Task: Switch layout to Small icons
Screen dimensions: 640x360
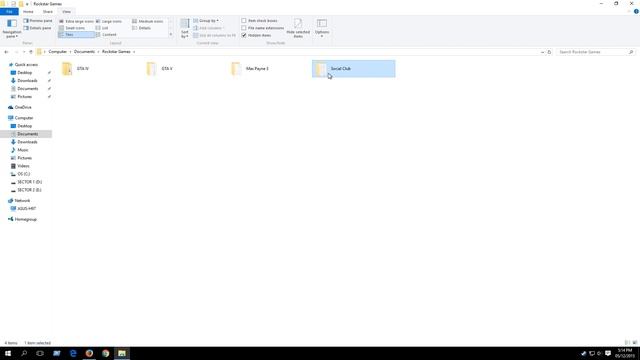Action: (72, 28)
